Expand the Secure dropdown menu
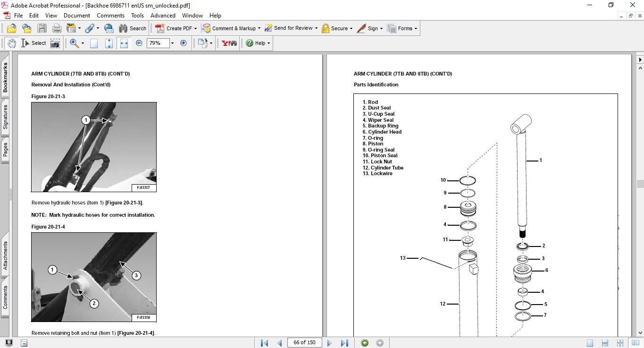Screen dimensions: 644x348 point(351,28)
